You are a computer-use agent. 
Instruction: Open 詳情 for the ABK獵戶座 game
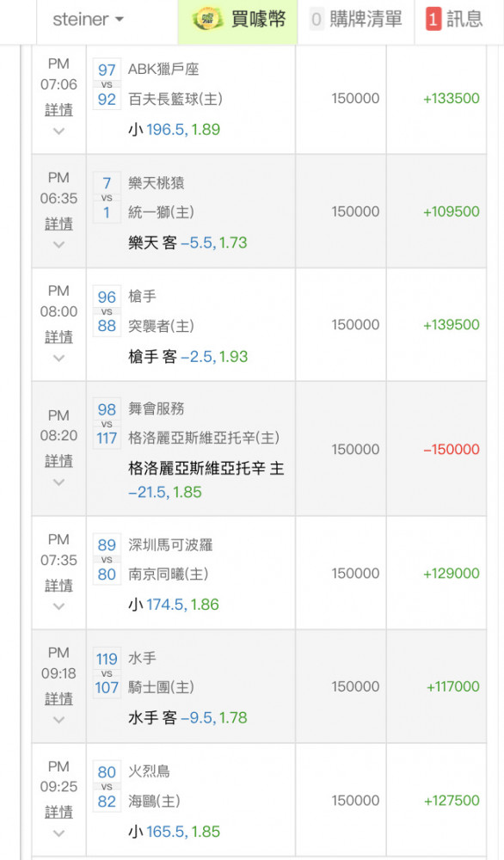(x=58, y=110)
